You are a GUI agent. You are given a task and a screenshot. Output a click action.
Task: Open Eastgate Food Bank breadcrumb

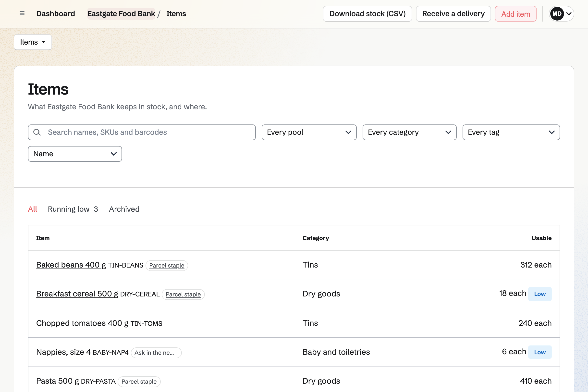click(x=121, y=13)
